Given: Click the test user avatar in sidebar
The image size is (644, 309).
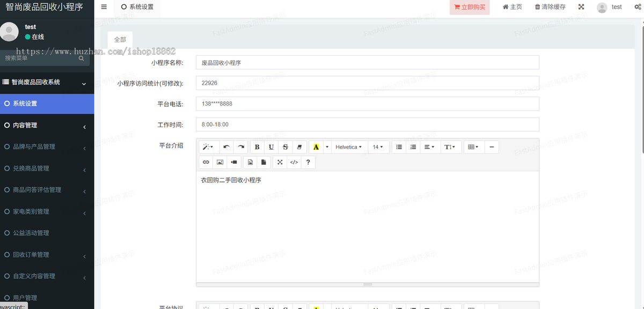Looking at the screenshot, I should click(9, 32).
